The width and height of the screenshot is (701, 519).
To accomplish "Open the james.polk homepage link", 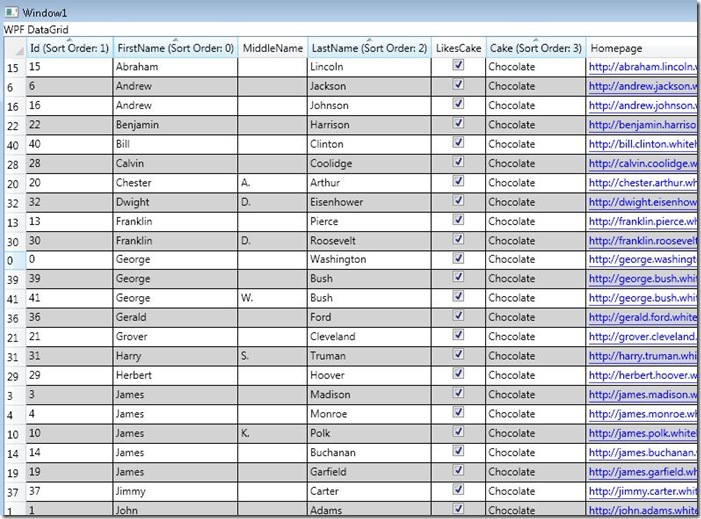I will (x=643, y=433).
